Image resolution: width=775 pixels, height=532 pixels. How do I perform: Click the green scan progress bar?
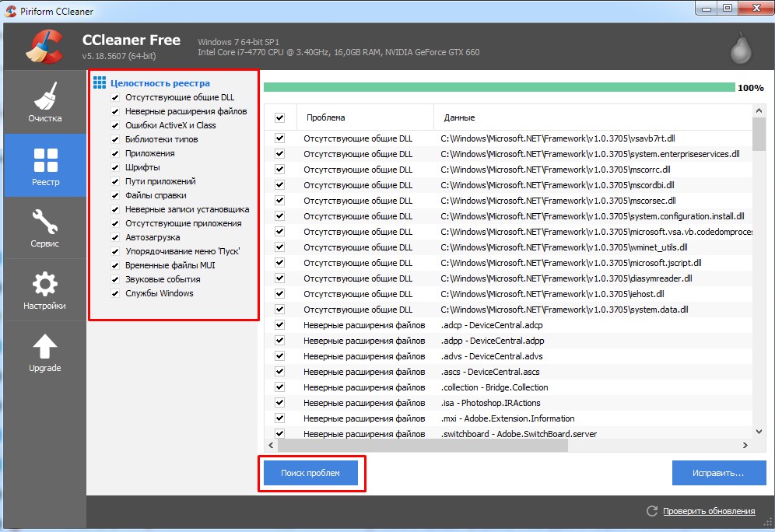[x=500, y=87]
